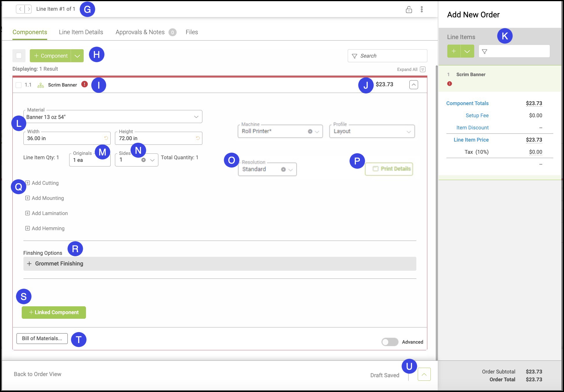Go to next line item arrow
The width and height of the screenshot is (564, 392).
(28, 9)
